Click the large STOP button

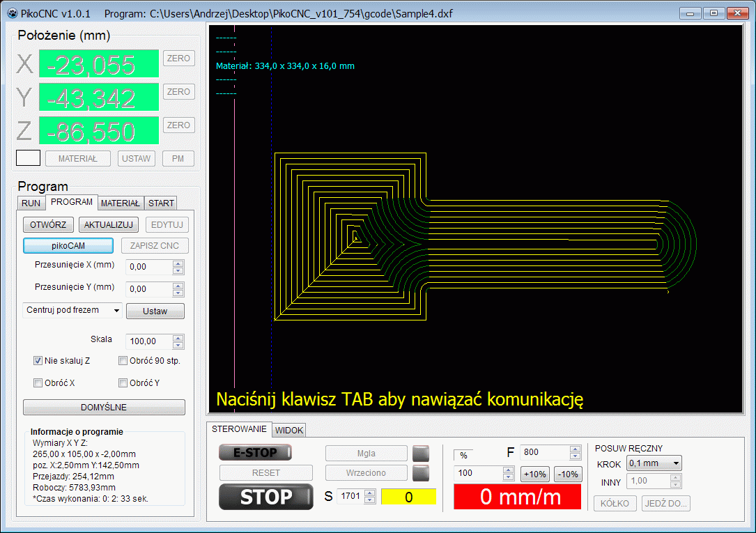coord(266,497)
